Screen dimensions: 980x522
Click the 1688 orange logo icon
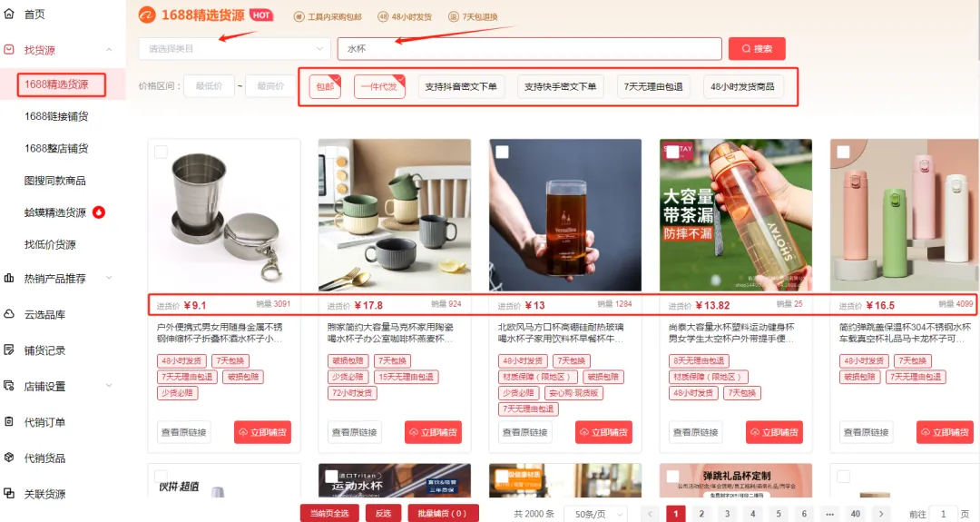tap(147, 15)
